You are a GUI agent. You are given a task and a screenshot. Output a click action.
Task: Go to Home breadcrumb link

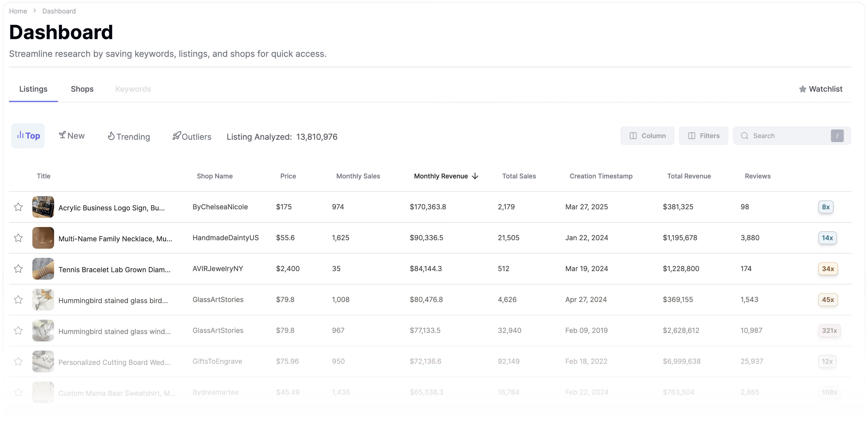(18, 11)
